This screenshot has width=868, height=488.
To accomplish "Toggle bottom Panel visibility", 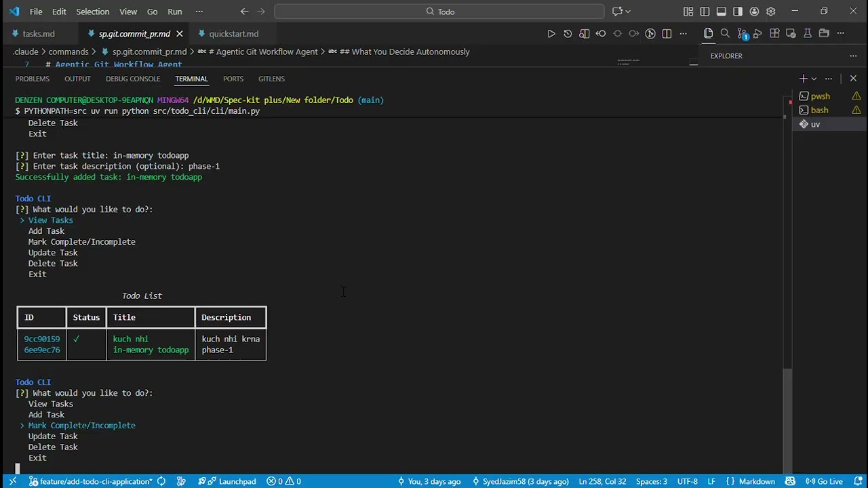I will (721, 12).
